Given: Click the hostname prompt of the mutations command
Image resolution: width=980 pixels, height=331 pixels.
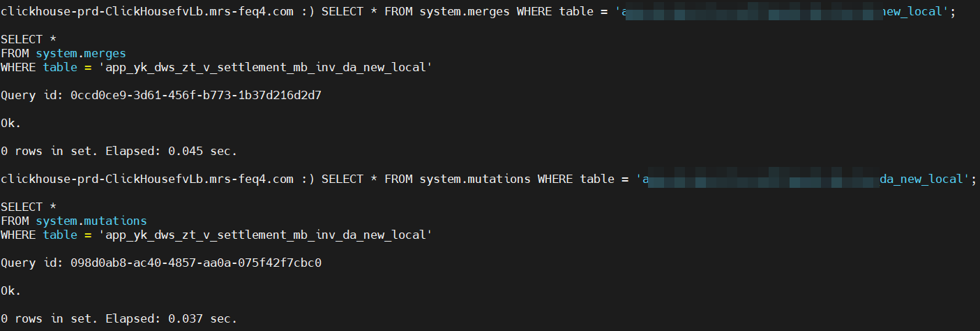Looking at the screenshot, I should point(146,179).
